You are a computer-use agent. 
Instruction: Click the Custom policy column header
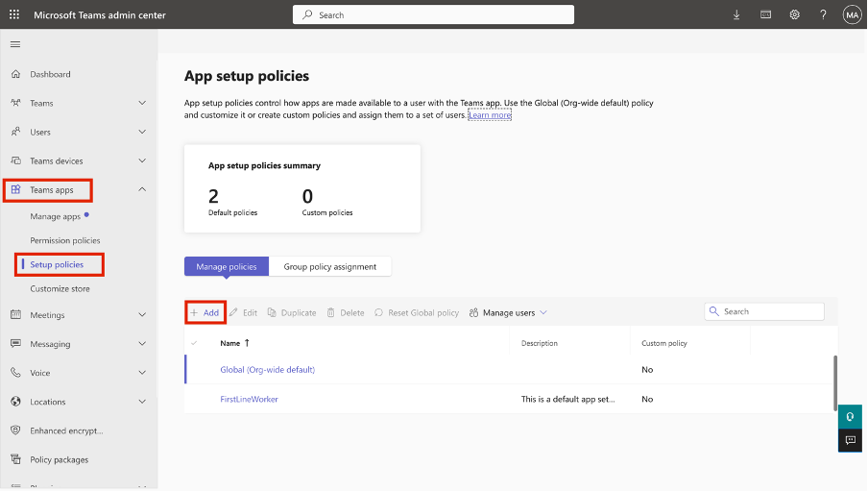pyautogui.click(x=664, y=343)
